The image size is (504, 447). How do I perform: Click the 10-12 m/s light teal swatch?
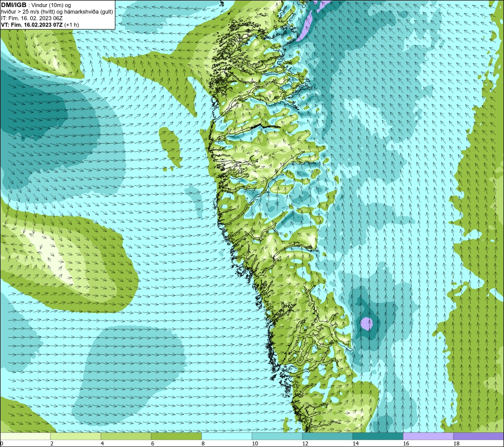pos(277,436)
